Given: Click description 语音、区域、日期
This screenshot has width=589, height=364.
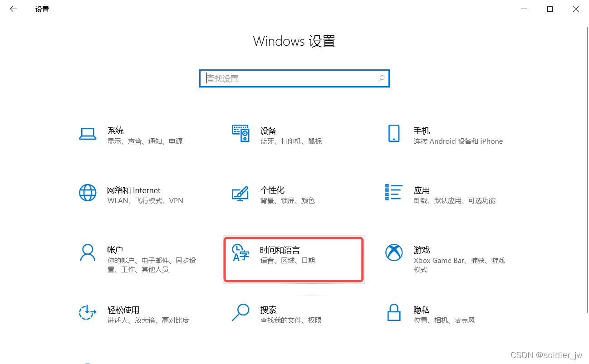Looking at the screenshot, I should [288, 261].
